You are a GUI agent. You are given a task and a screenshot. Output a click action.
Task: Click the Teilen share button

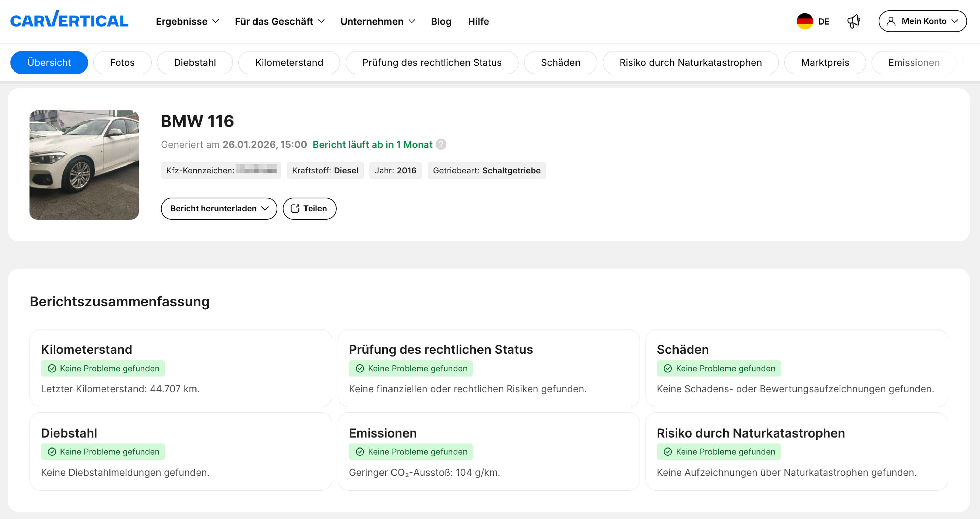tap(309, 209)
